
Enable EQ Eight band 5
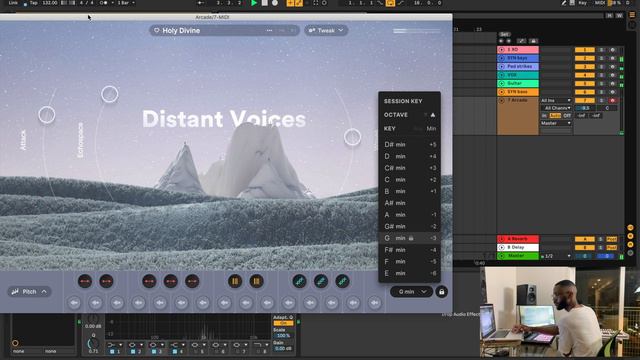(195, 351)
